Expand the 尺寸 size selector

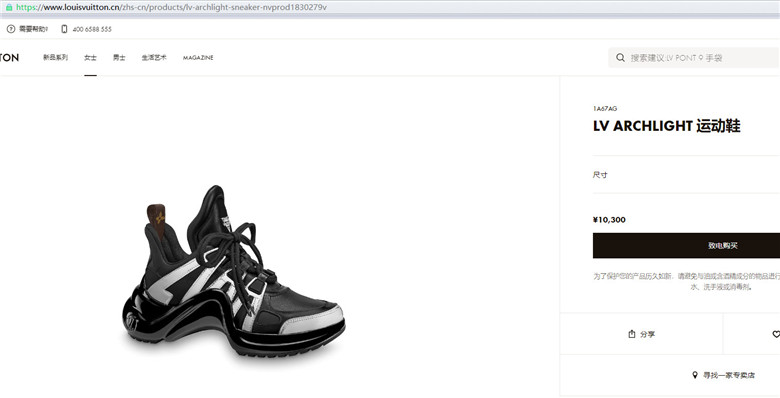pos(686,175)
